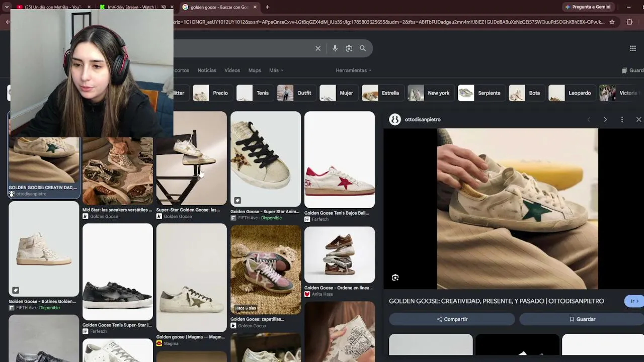This screenshot has height=362, width=644.
Task: Open the Golden Goose zapatillas pink sneaker image
Action: (x=266, y=270)
